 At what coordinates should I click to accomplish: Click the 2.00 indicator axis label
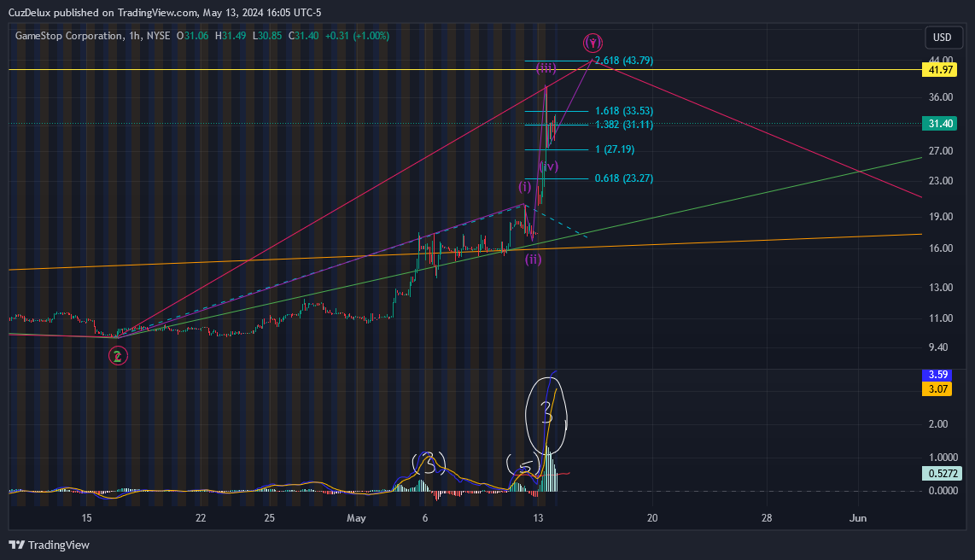click(x=938, y=424)
